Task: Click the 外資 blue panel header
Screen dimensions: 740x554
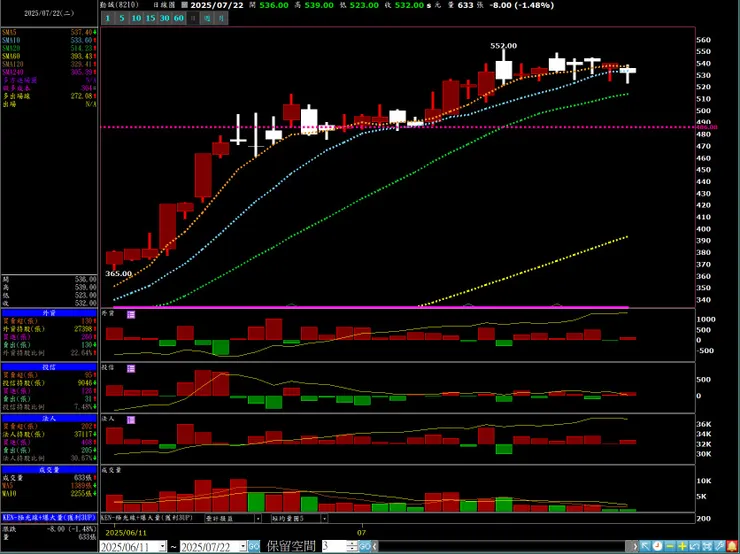Action: [49, 313]
